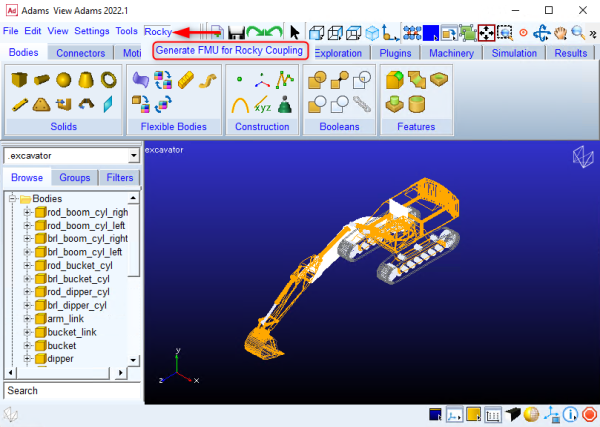Switch to the Results ribbon tab

(571, 53)
